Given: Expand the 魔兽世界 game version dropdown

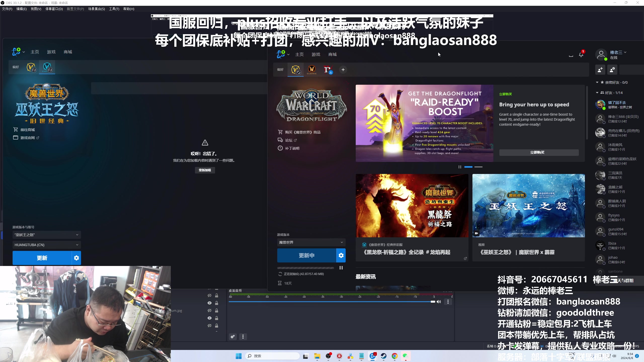Looking at the screenshot, I should tap(311, 242).
